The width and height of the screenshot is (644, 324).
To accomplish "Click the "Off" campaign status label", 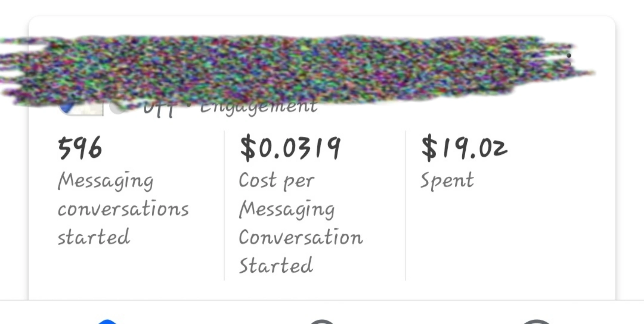I will (158, 109).
